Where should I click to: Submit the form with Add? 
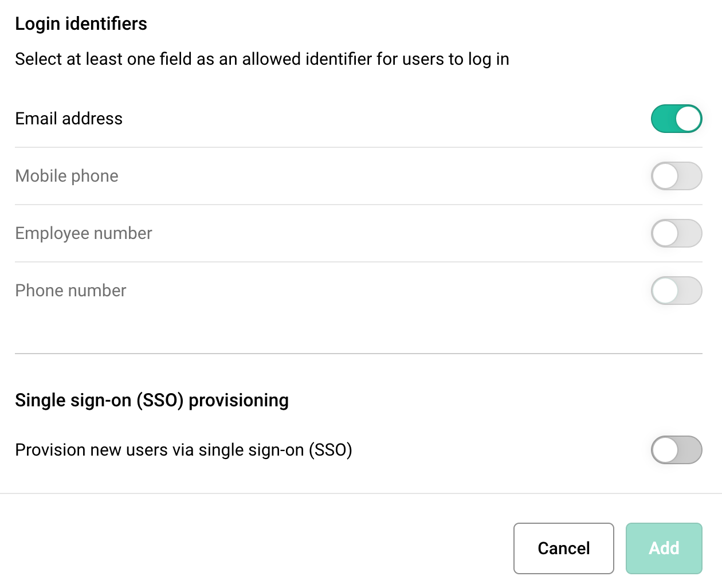pyautogui.click(x=664, y=548)
